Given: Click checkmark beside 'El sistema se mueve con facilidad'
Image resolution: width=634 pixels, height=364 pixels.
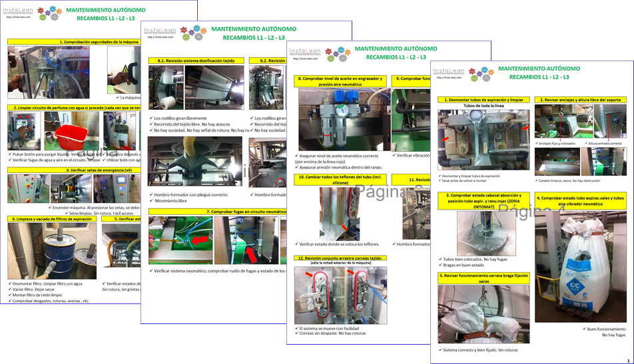Looking at the screenshot, I should [297, 328].
